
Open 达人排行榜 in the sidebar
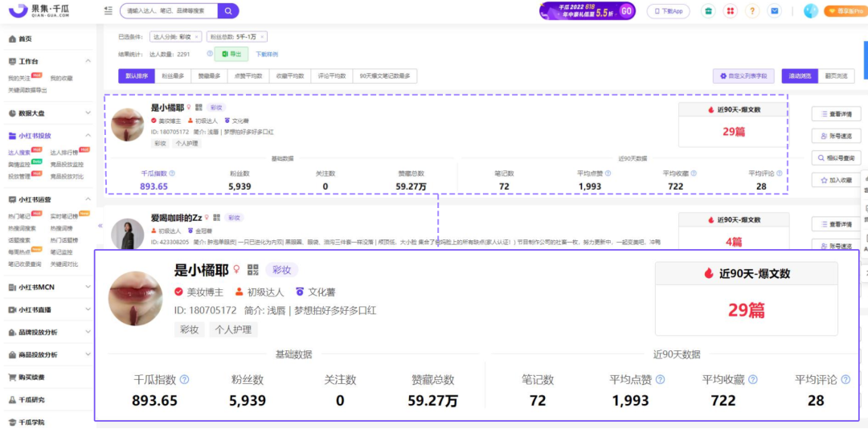pos(63,152)
